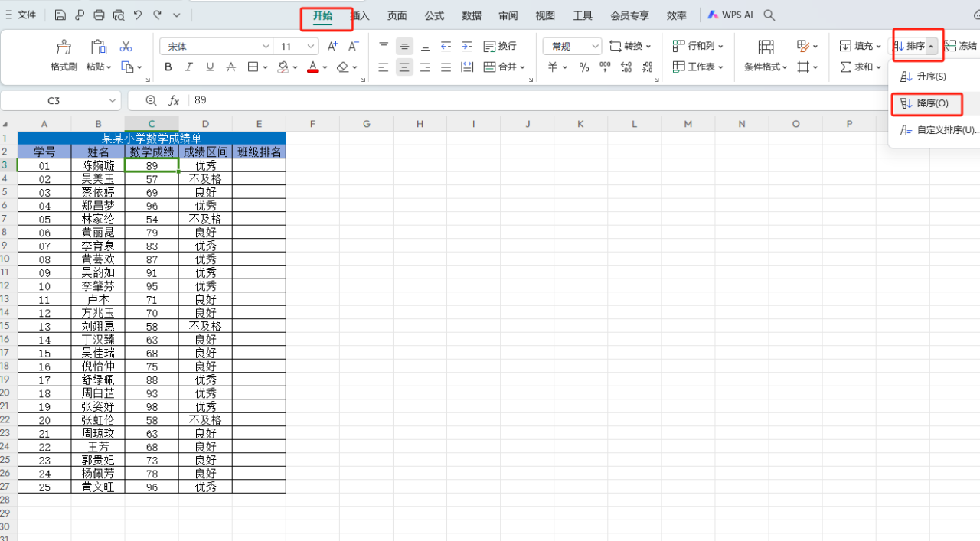Screen dimensions: 980x541
Task: Click the currency ¥ icon
Action: tap(553, 67)
